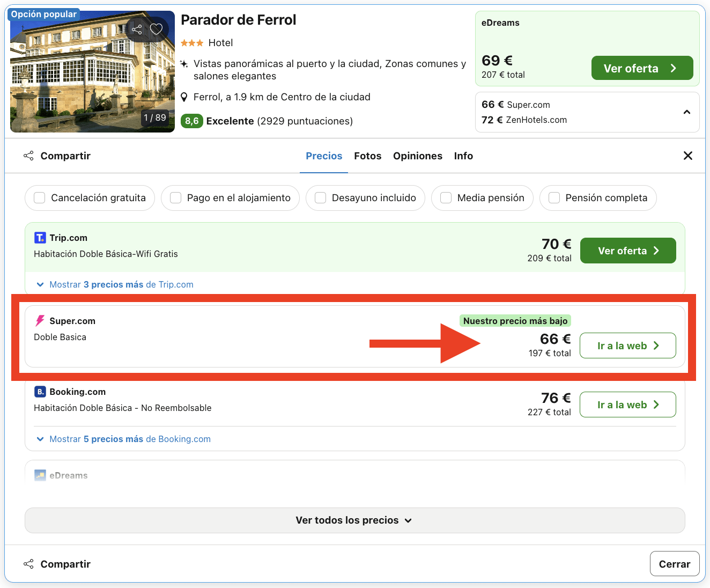Click Habitación Doble Básica-Wifi Gratis text
This screenshot has height=588, width=710.
[106, 254]
